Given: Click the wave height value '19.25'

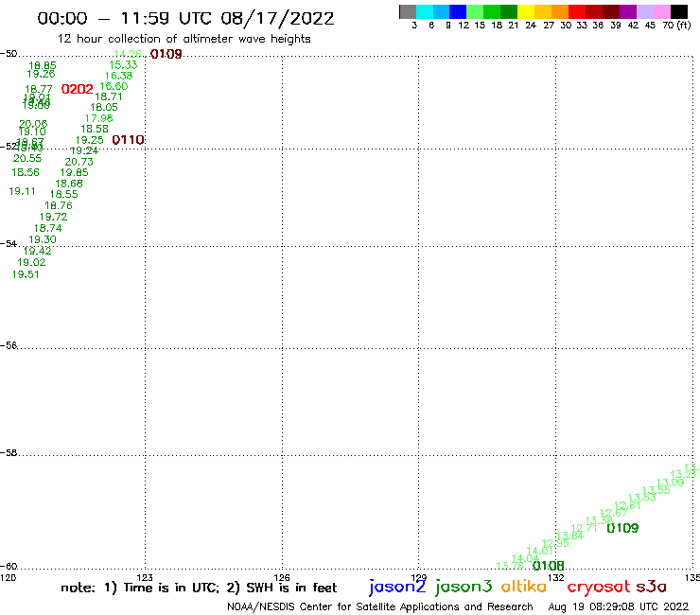Looking at the screenshot, I should pyautogui.click(x=89, y=140).
